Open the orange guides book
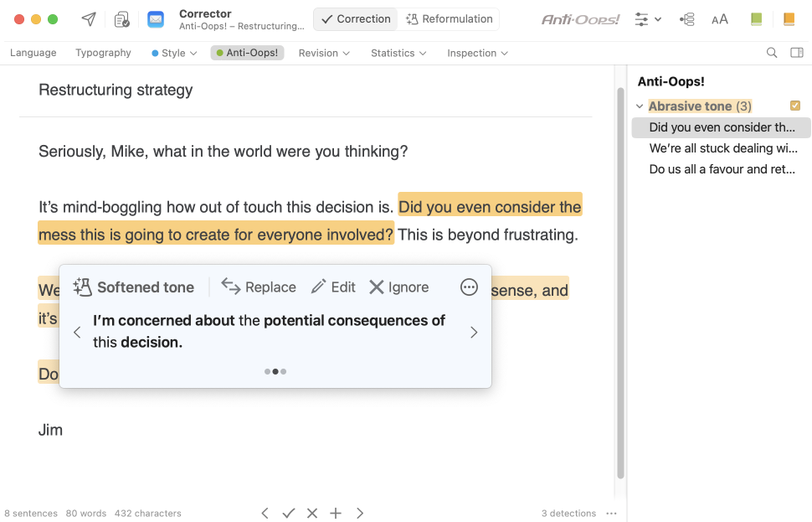812x522 pixels. 789,19
